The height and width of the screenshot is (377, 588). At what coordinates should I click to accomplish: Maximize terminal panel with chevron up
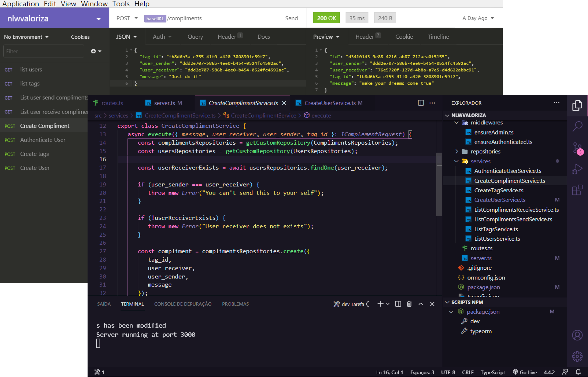point(421,304)
